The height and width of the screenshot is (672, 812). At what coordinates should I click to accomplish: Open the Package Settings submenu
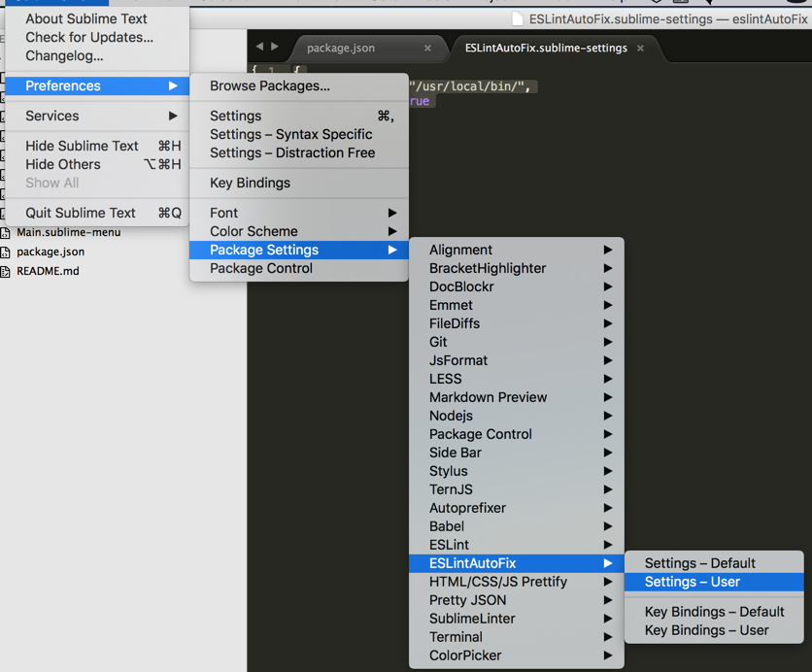299,251
